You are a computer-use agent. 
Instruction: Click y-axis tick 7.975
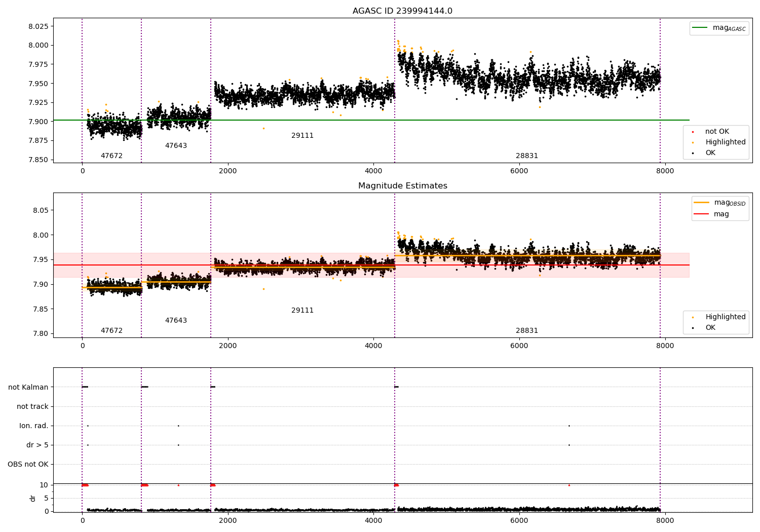click(39, 64)
